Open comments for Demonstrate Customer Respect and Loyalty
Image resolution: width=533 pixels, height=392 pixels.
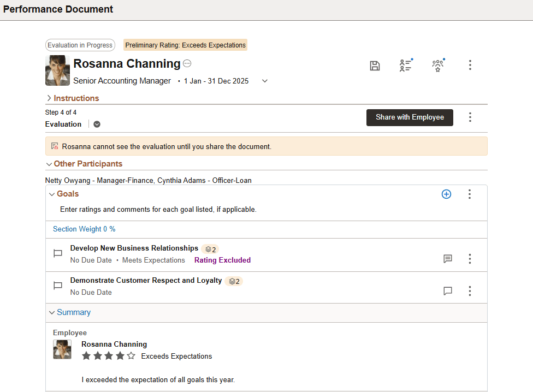click(x=448, y=291)
